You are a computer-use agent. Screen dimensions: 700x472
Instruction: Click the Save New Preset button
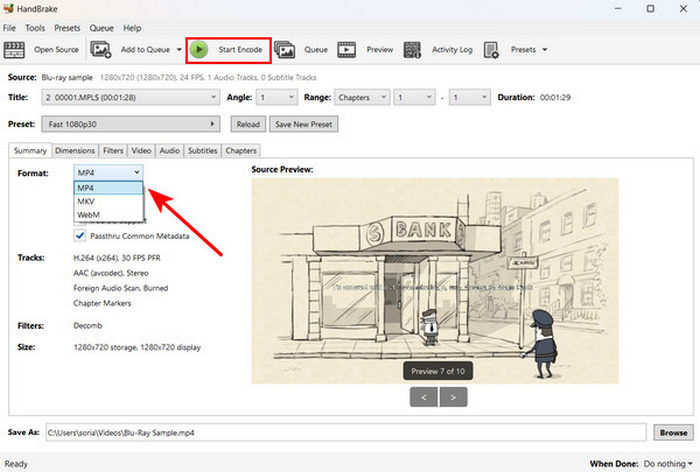pos(304,124)
